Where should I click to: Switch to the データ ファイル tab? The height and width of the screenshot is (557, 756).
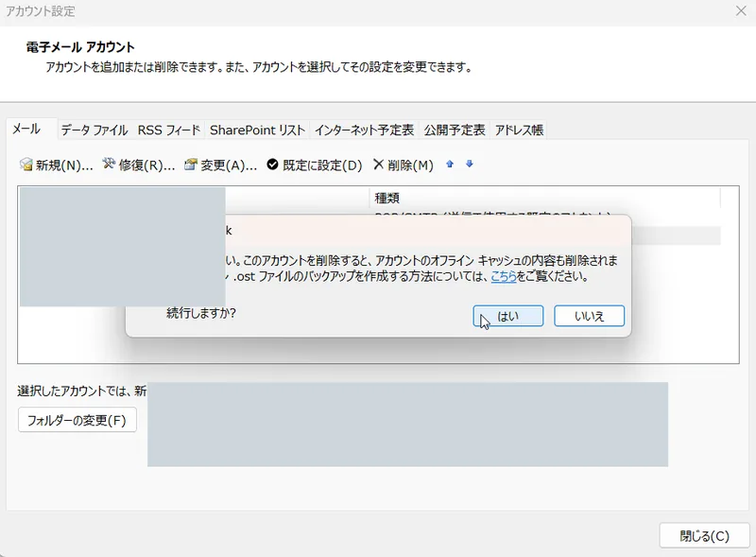pyautogui.click(x=94, y=131)
